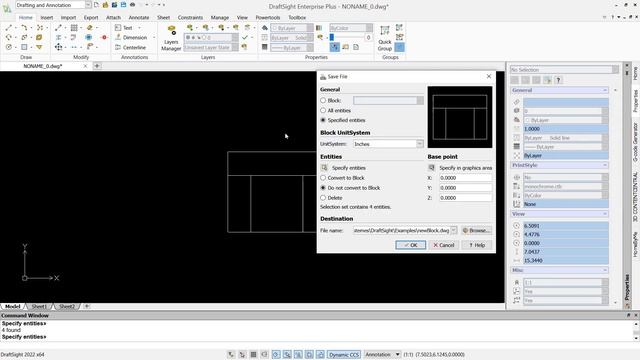Click the Z base point field
The width and height of the screenshot is (640, 360).
tap(465, 198)
